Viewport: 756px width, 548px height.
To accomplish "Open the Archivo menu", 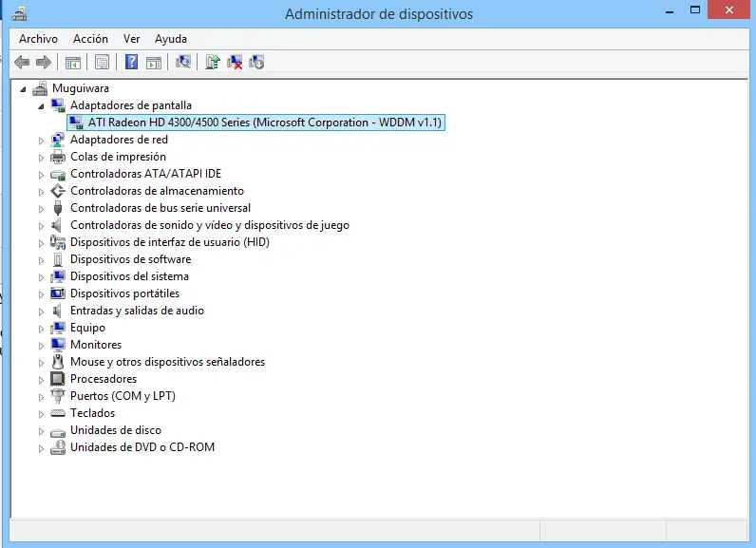I will [x=38, y=39].
